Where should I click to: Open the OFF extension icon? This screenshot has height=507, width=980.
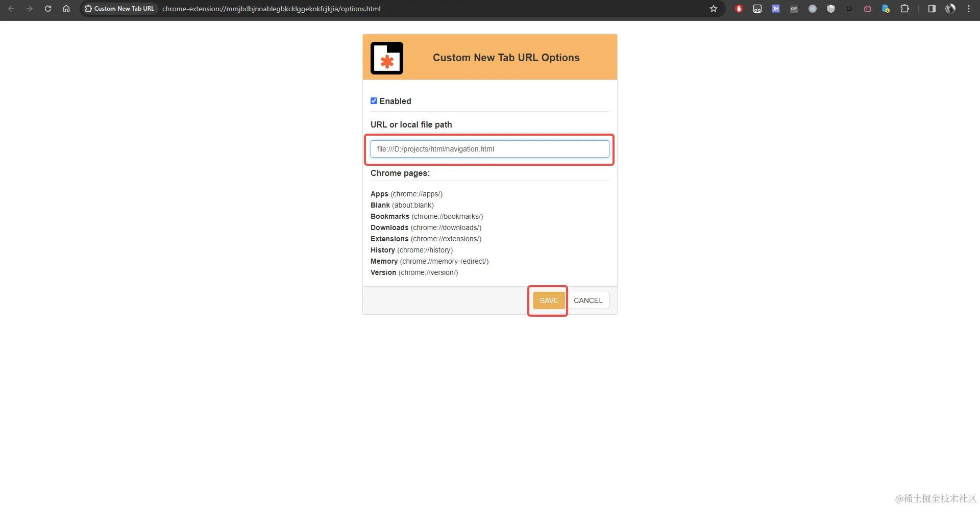(794, 9)
